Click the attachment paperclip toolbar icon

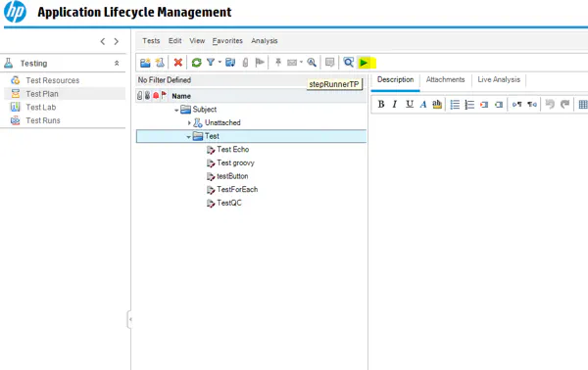(245, 63)
